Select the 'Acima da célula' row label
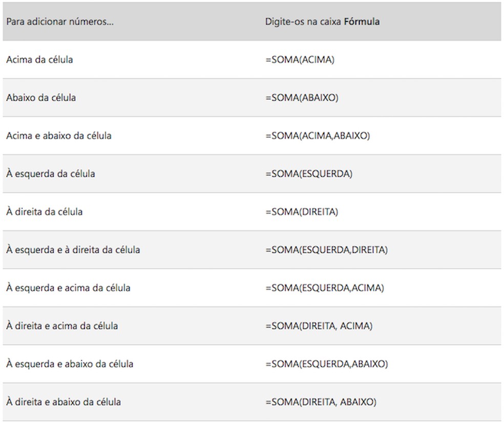Image resolution: width=504 pixels, height=424 pixels. pos(39,60)
